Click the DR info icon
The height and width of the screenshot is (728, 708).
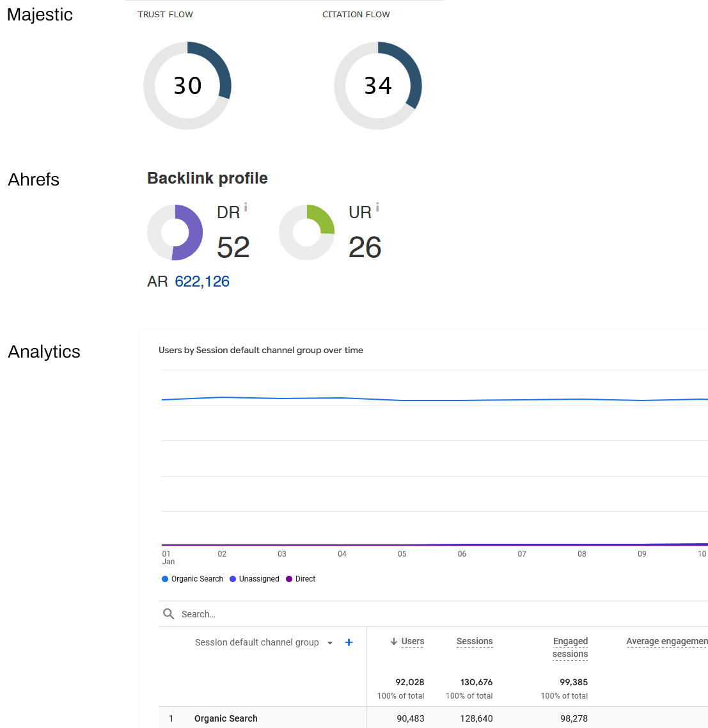[x=246, y=207]
